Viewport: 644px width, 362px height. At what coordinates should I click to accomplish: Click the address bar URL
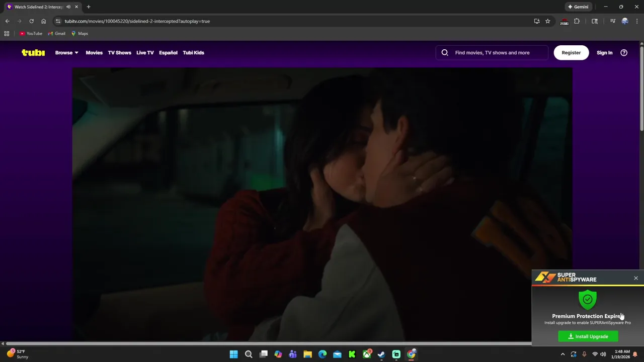137,21
